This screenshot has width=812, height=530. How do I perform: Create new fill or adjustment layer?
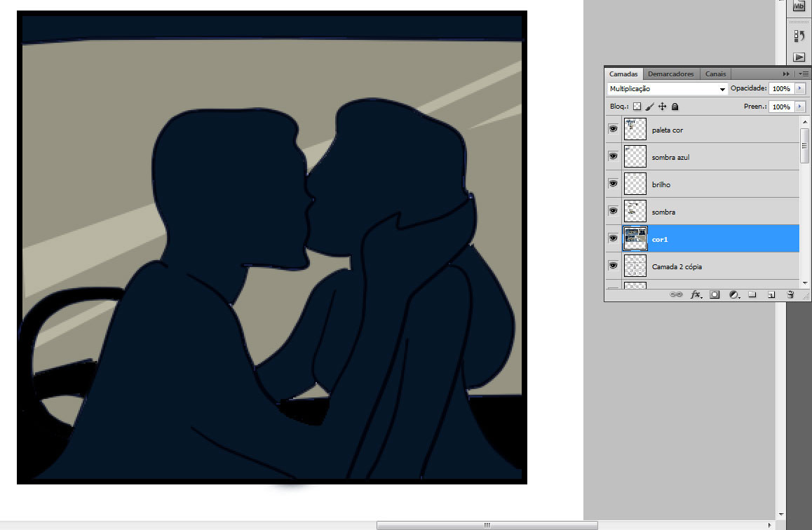(733, 295)
